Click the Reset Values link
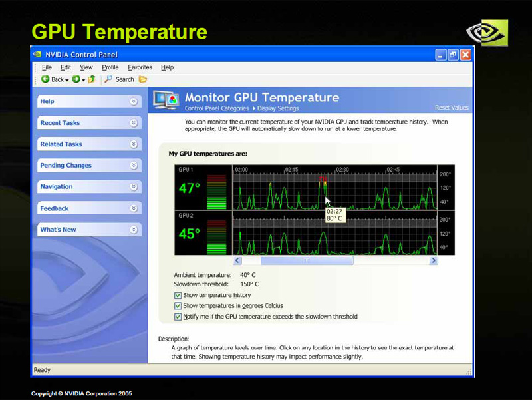Screen dimensions: 532x400 (452, 108)
